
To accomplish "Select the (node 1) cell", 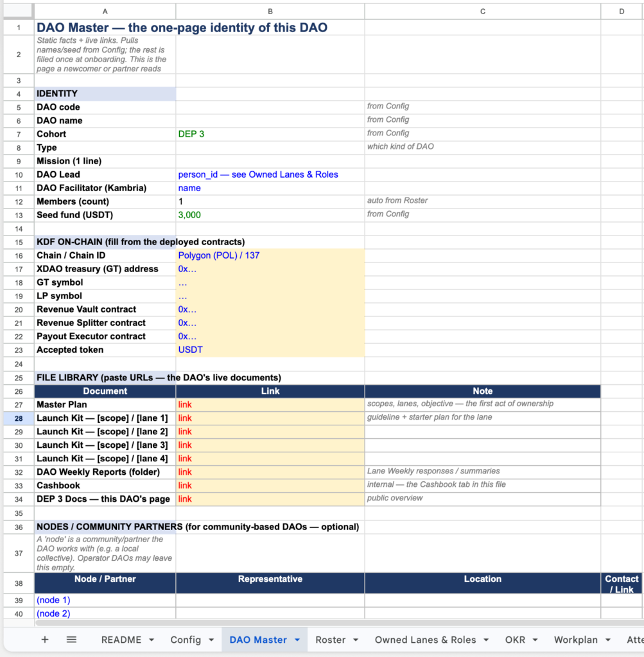I will pyautogui.click(x=105, y=600).
